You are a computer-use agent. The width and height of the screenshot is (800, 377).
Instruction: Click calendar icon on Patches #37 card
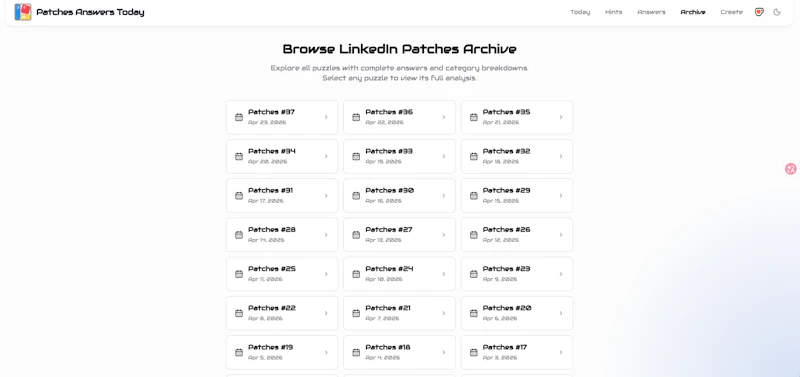(x=239, y=117)
